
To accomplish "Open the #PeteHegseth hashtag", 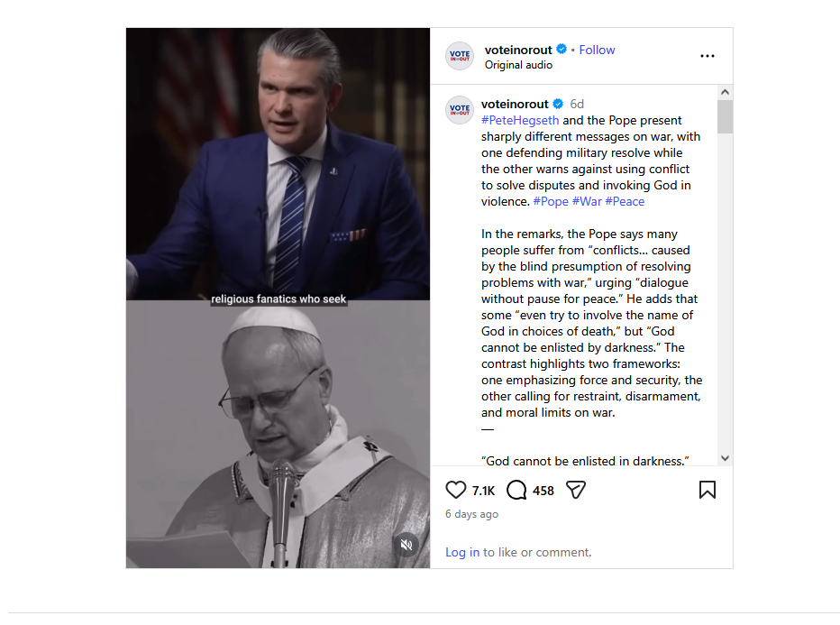I will click(x=520, y=120).
